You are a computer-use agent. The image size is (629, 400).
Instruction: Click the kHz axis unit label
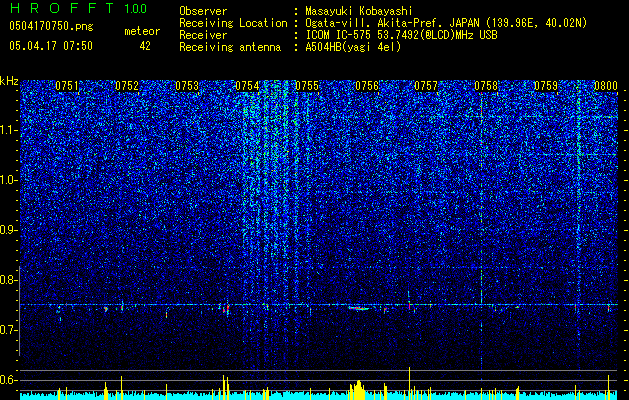[9, 81]
